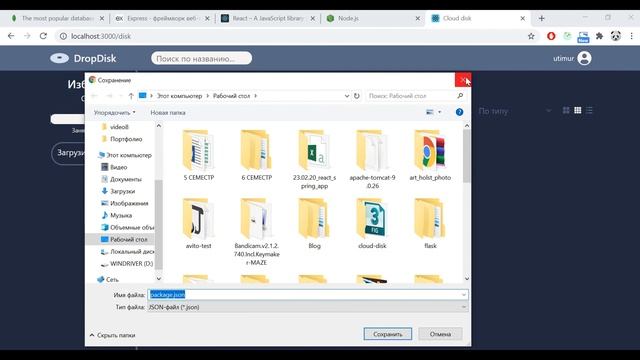
Task: Click the 'Поиск по названию' search field
Action: pos(202,58)
